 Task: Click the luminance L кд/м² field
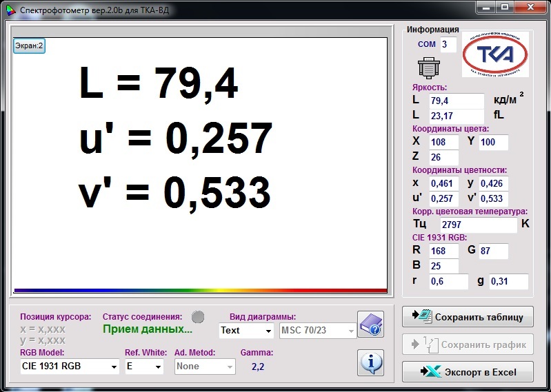point(456,101)
